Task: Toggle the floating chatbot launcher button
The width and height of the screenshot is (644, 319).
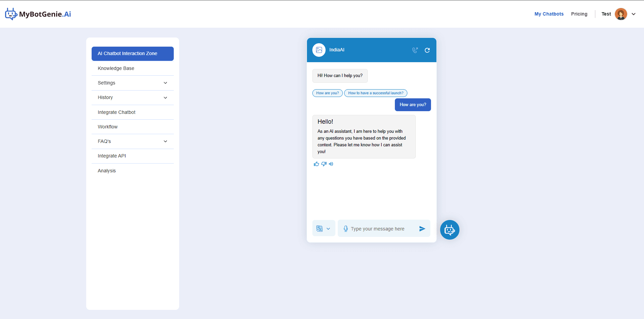Action: click(x=450, y=230)
